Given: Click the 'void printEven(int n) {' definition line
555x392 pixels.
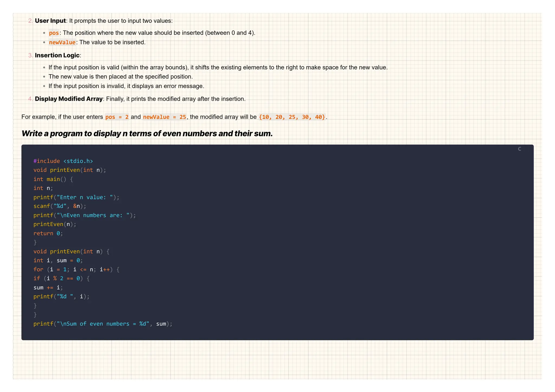Looking at the screenshot, I should pyautogui.click(x=71, y=251).
